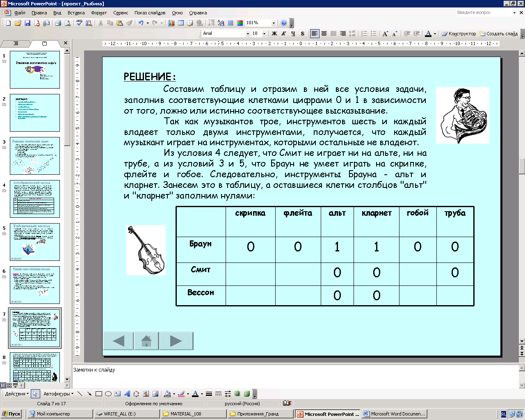Image resolution: width=525 pixels, height=420 pixels.
Task: Open shadow style on drawing toolbar
Action: (237, 394)
